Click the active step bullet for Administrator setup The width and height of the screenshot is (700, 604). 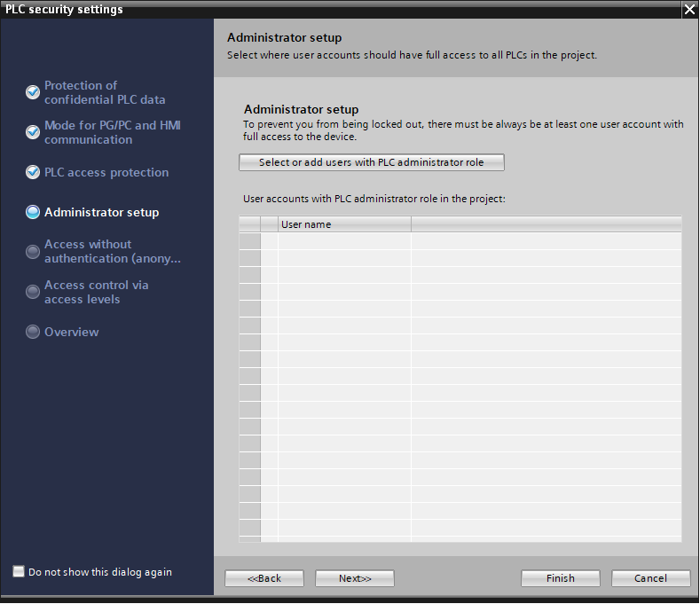click(33, 212)
